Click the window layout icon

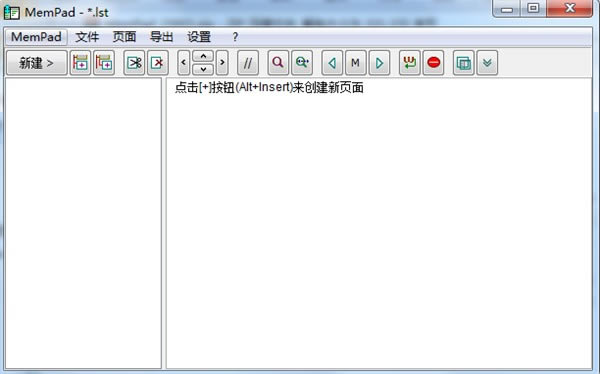coord(464,63)
